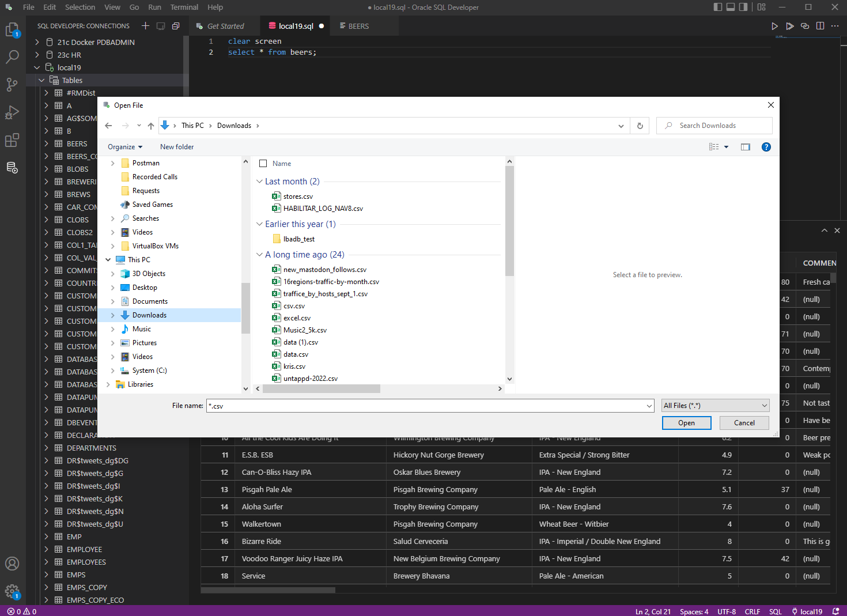Toggle panel layout icon in title bar
847x616 pixels.
pyautogui.click(x=731, y=7)
